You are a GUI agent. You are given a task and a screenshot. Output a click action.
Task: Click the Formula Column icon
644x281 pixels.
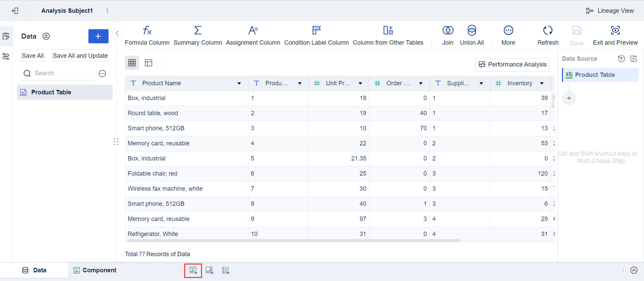point(147,31)
